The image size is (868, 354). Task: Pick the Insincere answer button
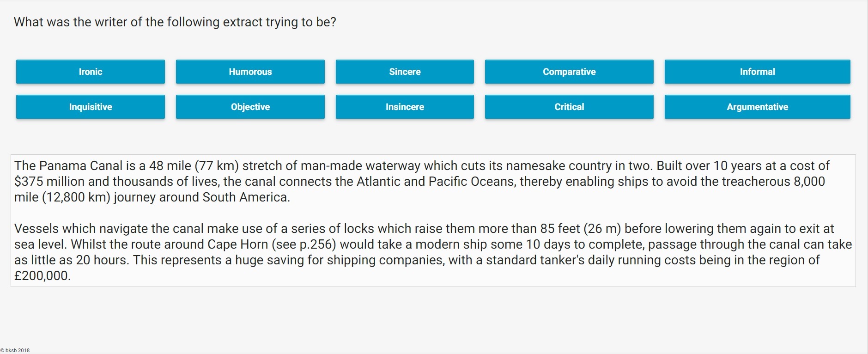point(405,107)
